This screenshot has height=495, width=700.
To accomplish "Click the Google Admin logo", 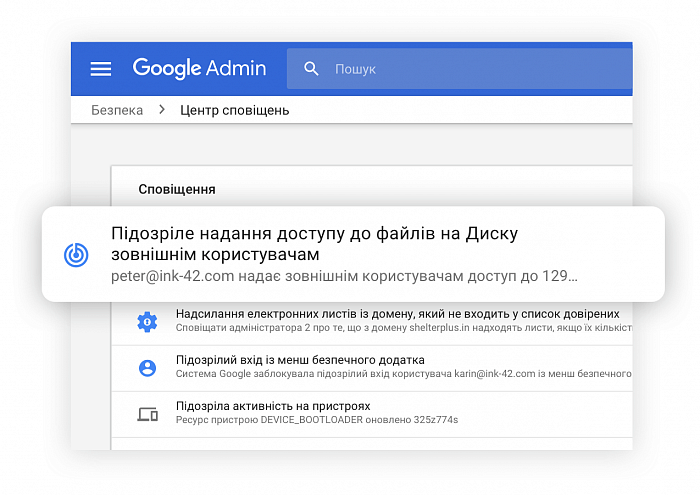I will tap(199, 69).
